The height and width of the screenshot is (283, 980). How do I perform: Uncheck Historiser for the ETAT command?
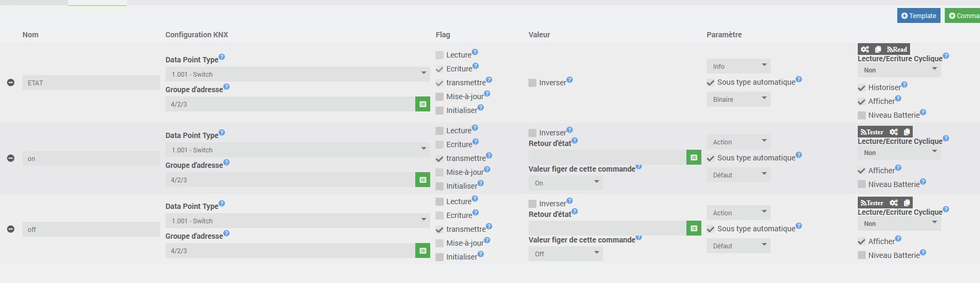coord(862,87)
